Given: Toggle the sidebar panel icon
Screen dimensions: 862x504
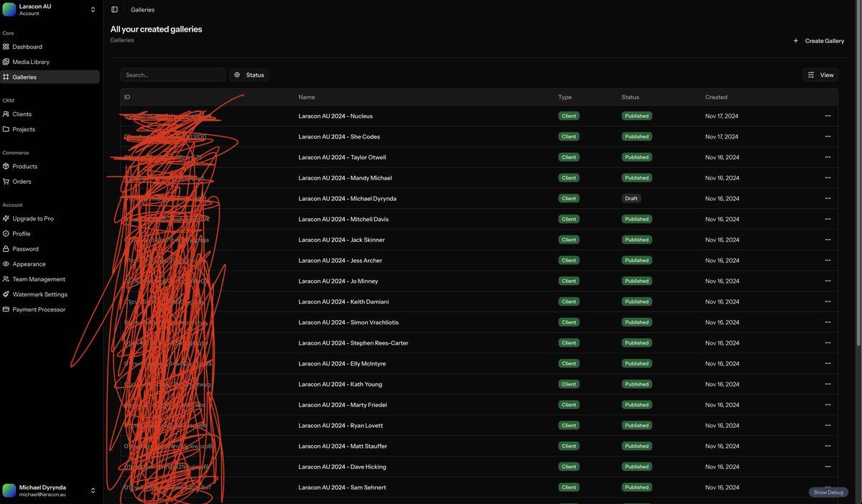Looking at the screenshot, I should point(114,10).
